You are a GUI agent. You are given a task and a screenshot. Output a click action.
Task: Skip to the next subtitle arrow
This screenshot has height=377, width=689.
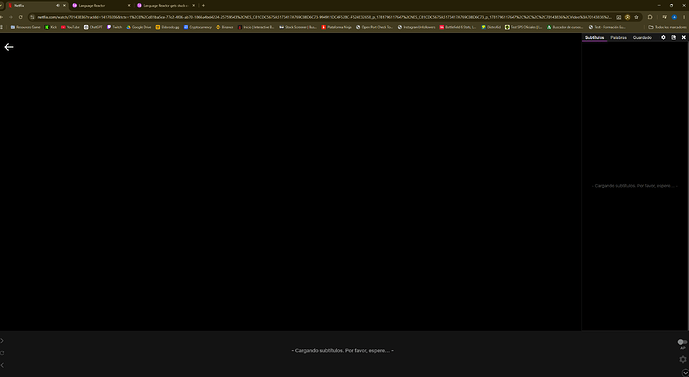(2, 341)
